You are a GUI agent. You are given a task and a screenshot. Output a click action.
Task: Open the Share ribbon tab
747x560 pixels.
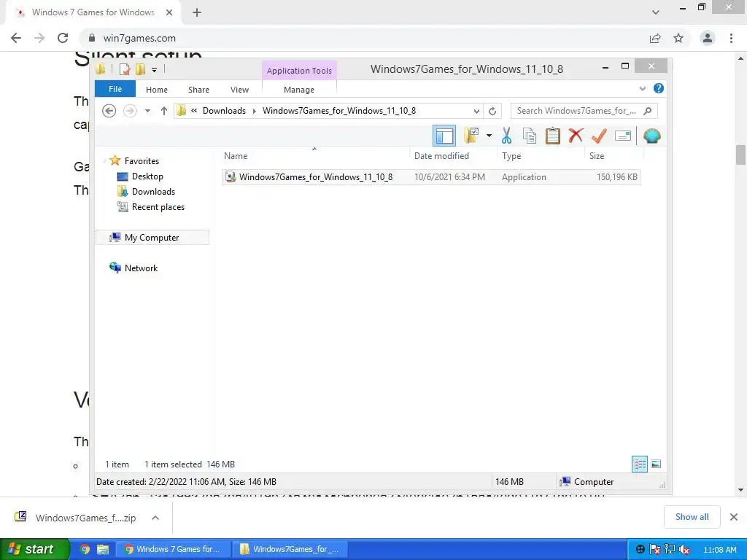[x=198, y=90]
